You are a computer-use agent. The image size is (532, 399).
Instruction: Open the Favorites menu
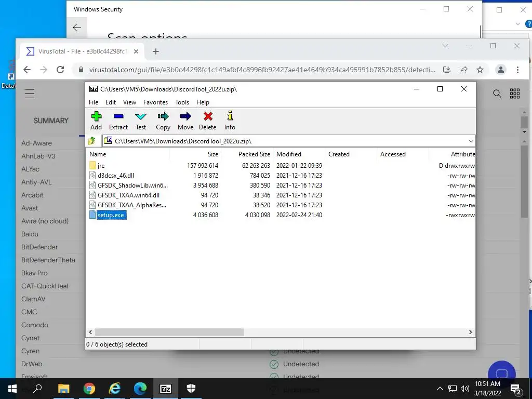click(x=155, y=102)
